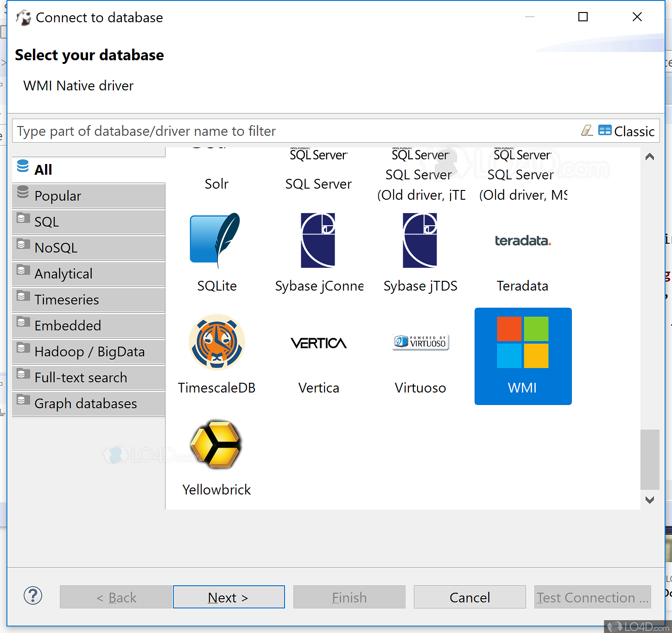Screen dimensions: 672x633
Task: Click the clear filter eraser icon
Action: [587, 131]
